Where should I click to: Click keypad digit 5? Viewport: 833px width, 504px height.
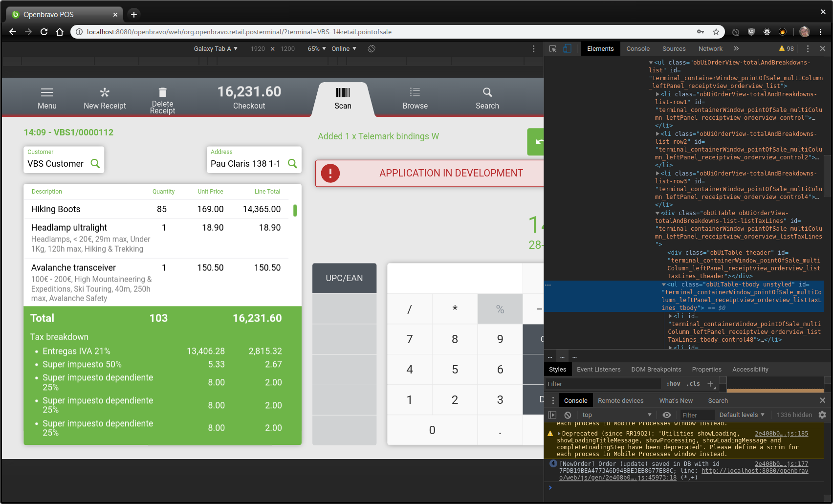pyautogui.click(x=455, y=370)
